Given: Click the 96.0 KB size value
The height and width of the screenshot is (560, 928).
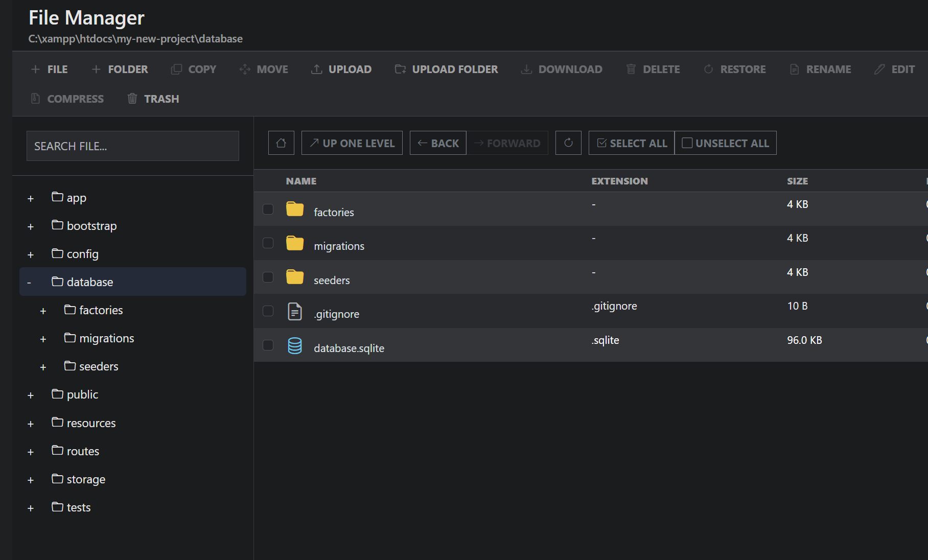Looking at the screenshot, I should point(804,340).
